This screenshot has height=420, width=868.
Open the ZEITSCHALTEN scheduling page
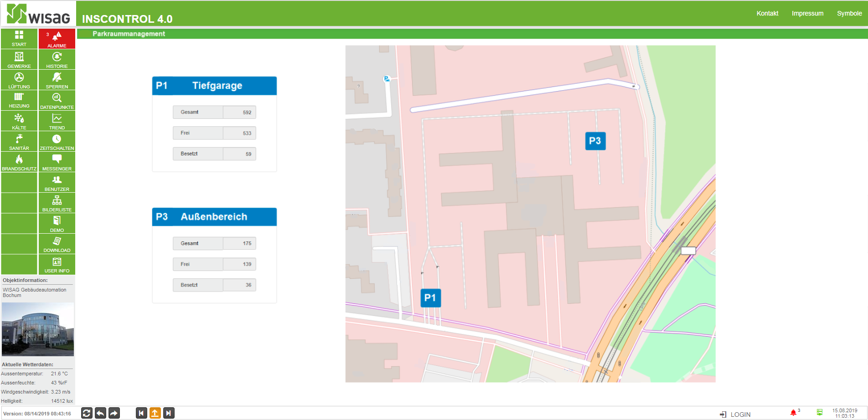[x=57, y=141]
